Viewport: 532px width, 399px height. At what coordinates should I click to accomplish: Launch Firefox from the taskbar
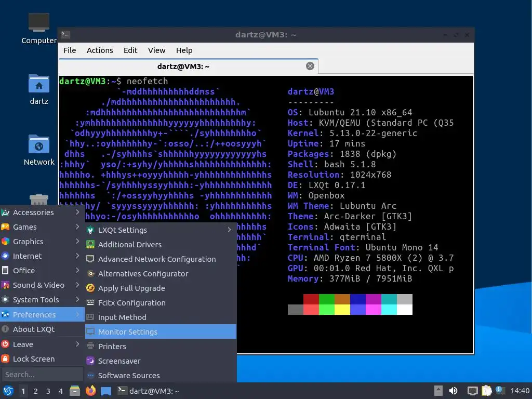click(x=90, y=391)
